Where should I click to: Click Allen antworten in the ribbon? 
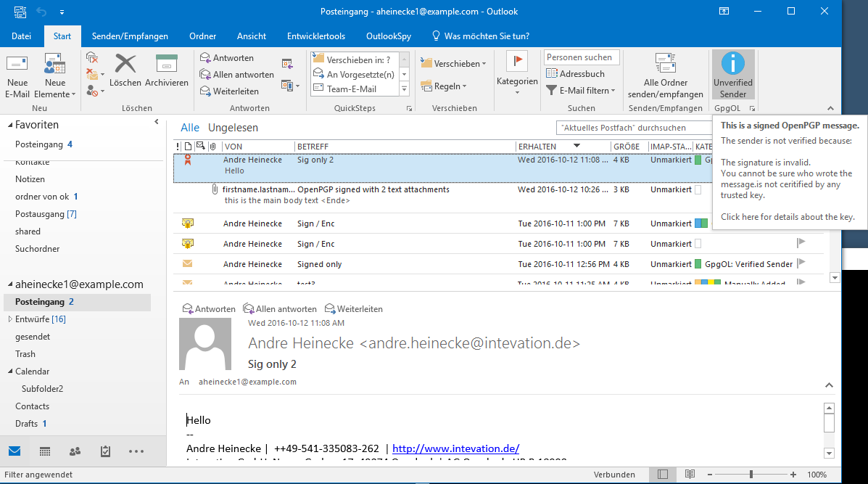(237, 74)
